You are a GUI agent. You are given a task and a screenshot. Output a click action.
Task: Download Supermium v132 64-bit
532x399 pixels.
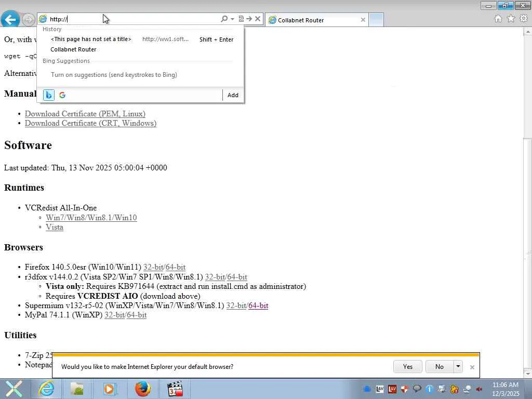[x=258, y=305]
